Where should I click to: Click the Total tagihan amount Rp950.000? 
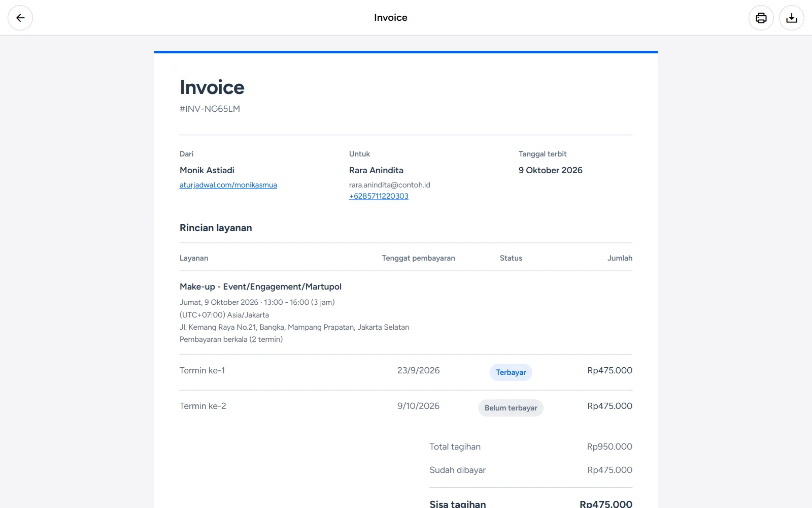click(610, 447)
